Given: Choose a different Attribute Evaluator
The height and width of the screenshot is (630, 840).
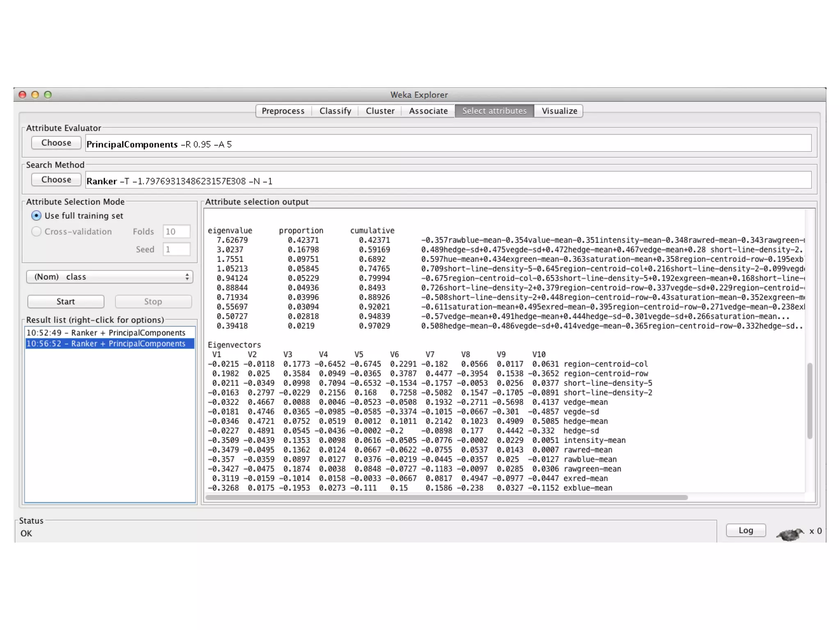Looking at the screenshot, I should 56,143.
